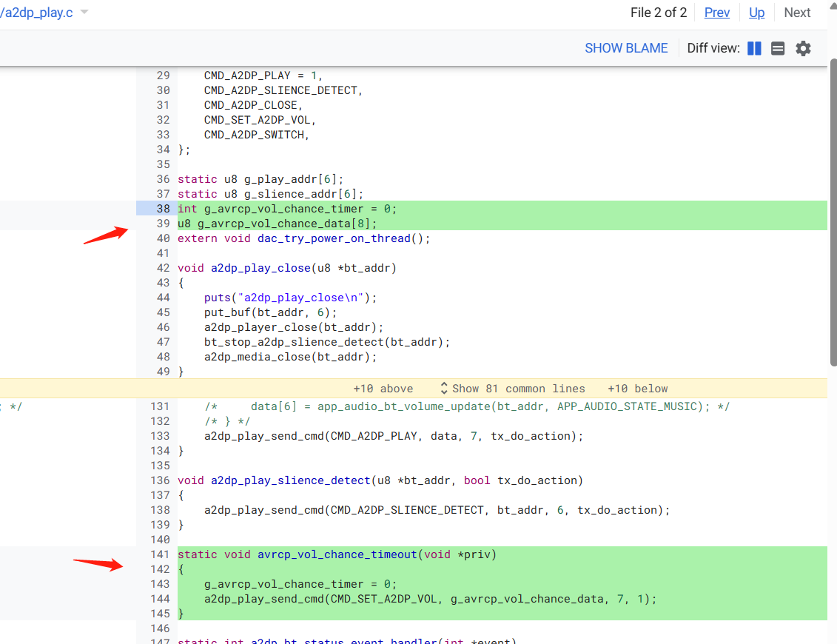This screenshot has height=644, width=837.
Task: Click "bt_stop_a2dp_slience_detect(bt_addr);" line
Action: [x=327, y=342]
